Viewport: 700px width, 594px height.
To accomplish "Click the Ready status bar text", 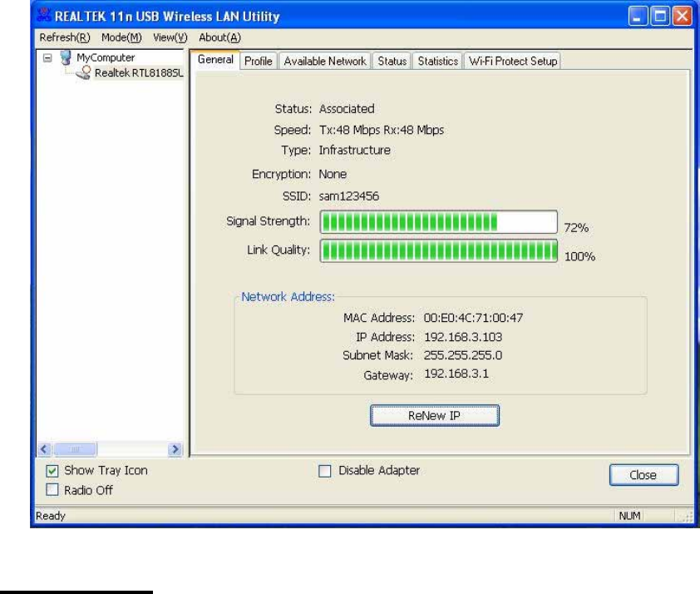I will pyautogui.click(x=51, y=516).
